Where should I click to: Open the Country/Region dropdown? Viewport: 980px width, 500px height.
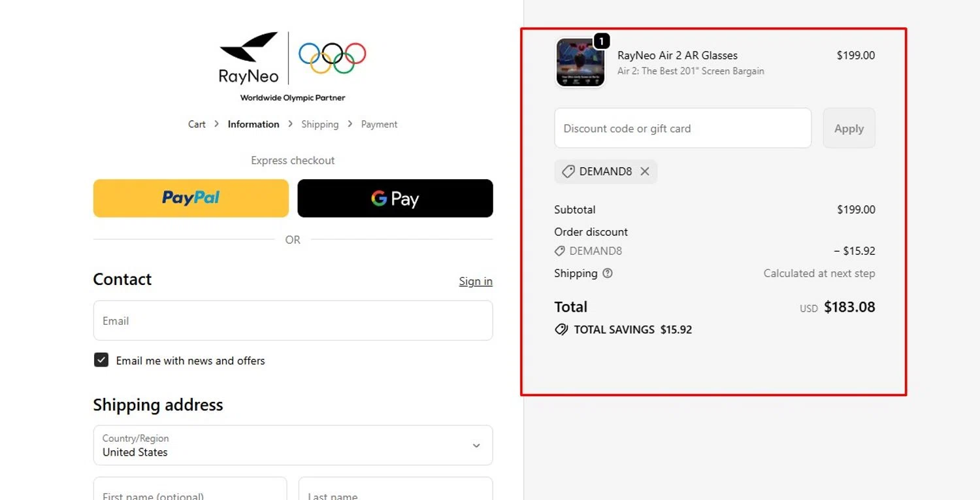293,445
